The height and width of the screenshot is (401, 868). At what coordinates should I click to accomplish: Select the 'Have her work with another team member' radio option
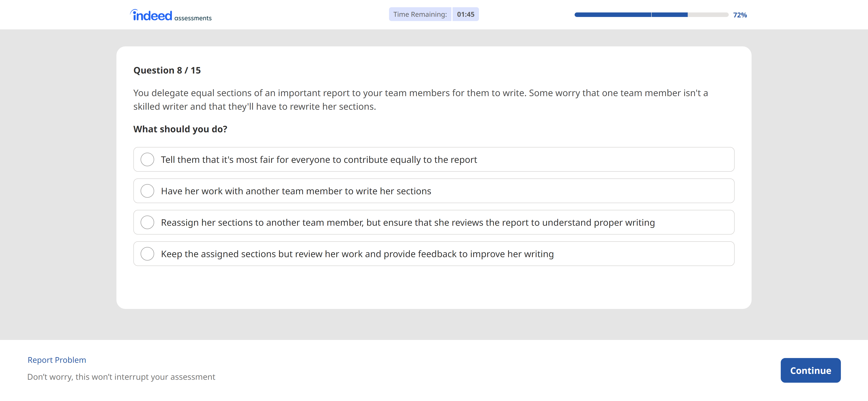[147, 191]
